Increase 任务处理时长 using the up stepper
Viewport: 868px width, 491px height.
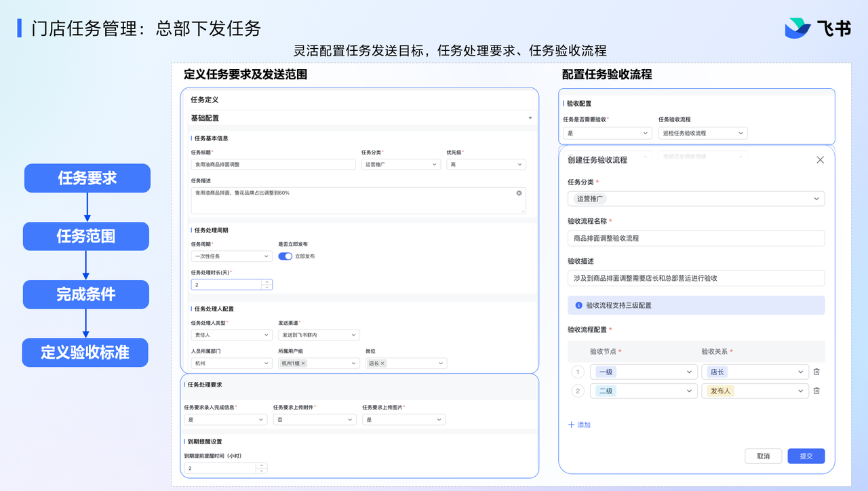coord(267,282)
